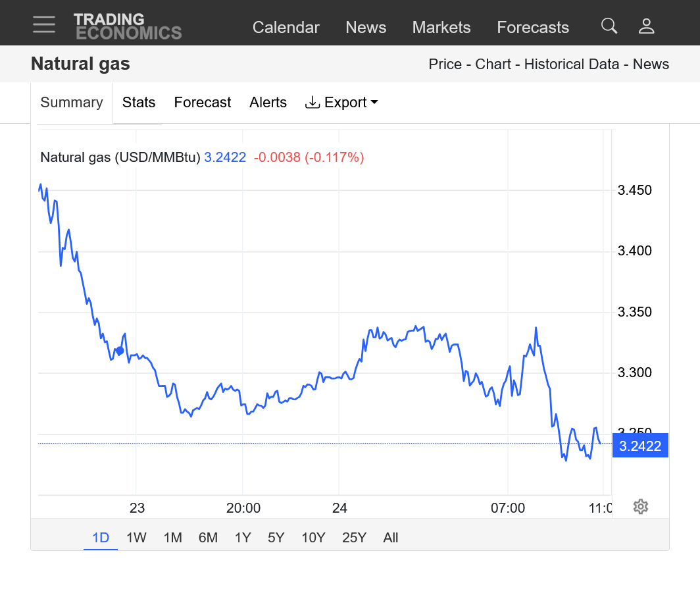Image resolution: width=700 pixels, height=593 pixels.
Task: Open chart settings gear icon
Action: (641, 506)
